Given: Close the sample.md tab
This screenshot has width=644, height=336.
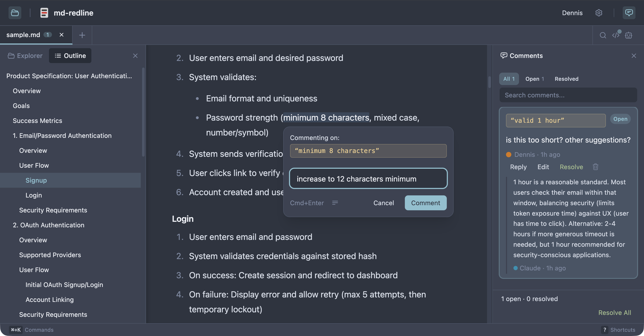Looking at the screenshot, I should [62, 35].
